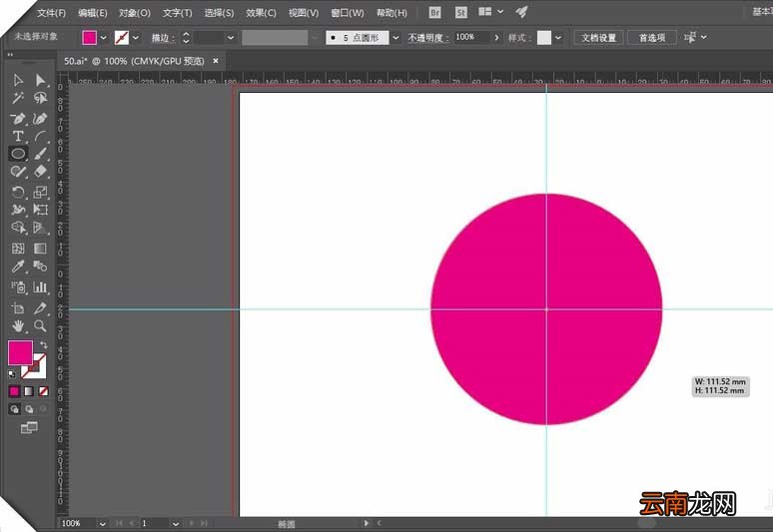773x532 pixels.
Task: Open the 不透明度 opacity panel link
Action: coord(427,38)
